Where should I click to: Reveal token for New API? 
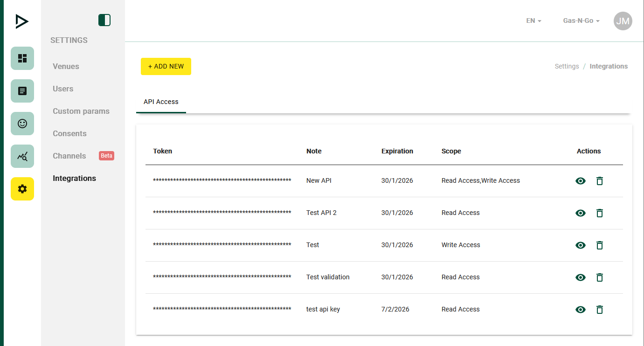(x=581, y=181)
